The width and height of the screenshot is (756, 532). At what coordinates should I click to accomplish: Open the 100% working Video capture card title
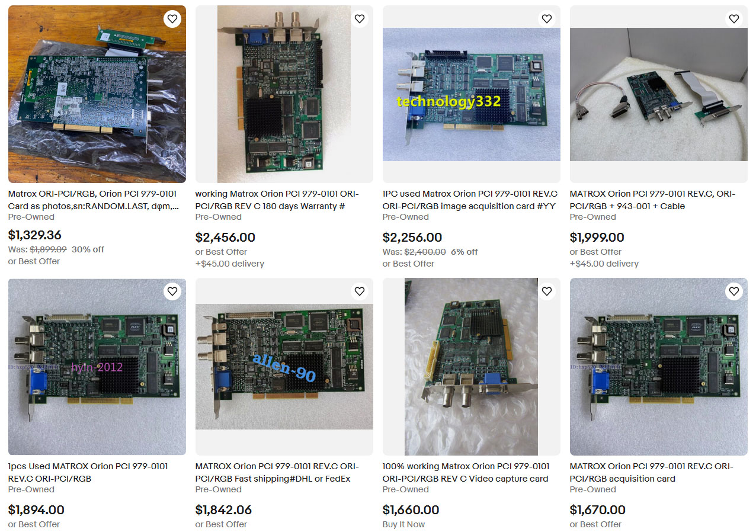click(466, 472)
